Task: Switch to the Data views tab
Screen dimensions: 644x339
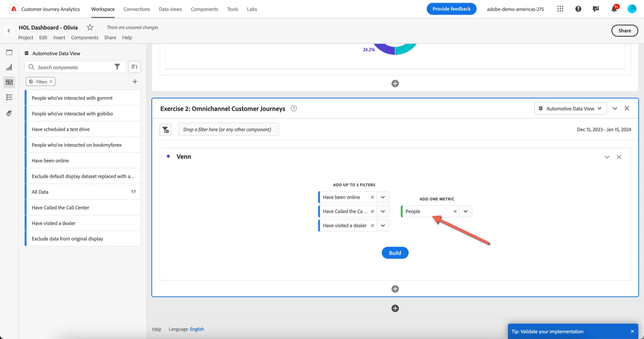Action: coord(170,9)
